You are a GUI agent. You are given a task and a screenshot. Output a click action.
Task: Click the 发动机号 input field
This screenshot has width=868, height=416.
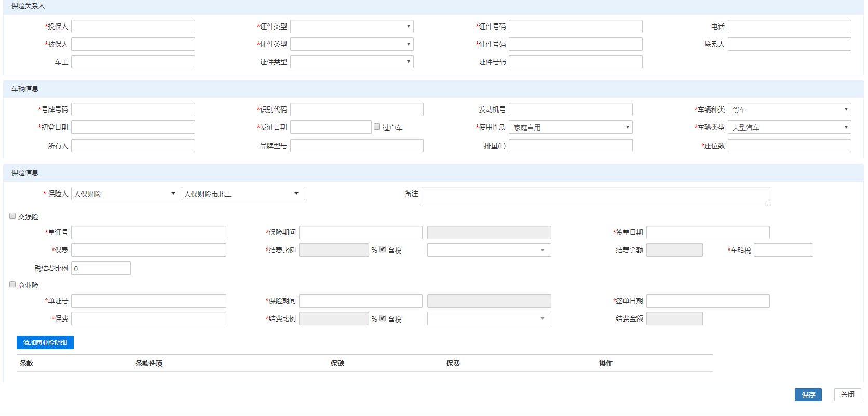(571, 109)
